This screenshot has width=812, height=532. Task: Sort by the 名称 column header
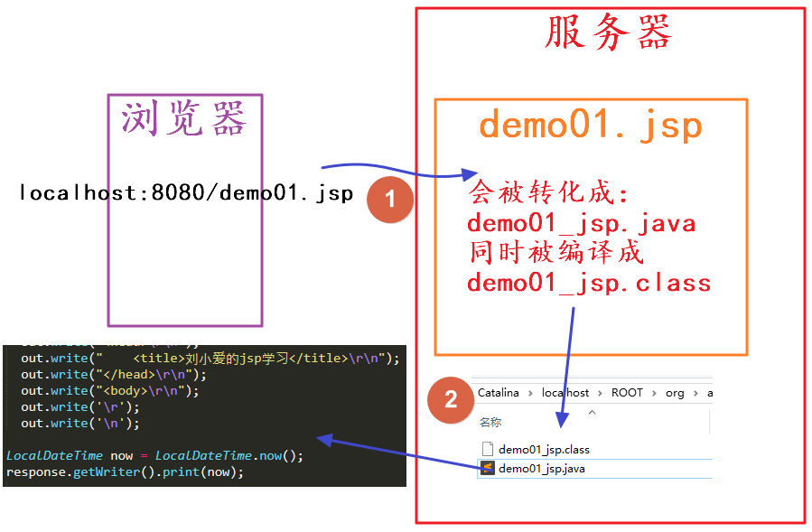[490, 422]
